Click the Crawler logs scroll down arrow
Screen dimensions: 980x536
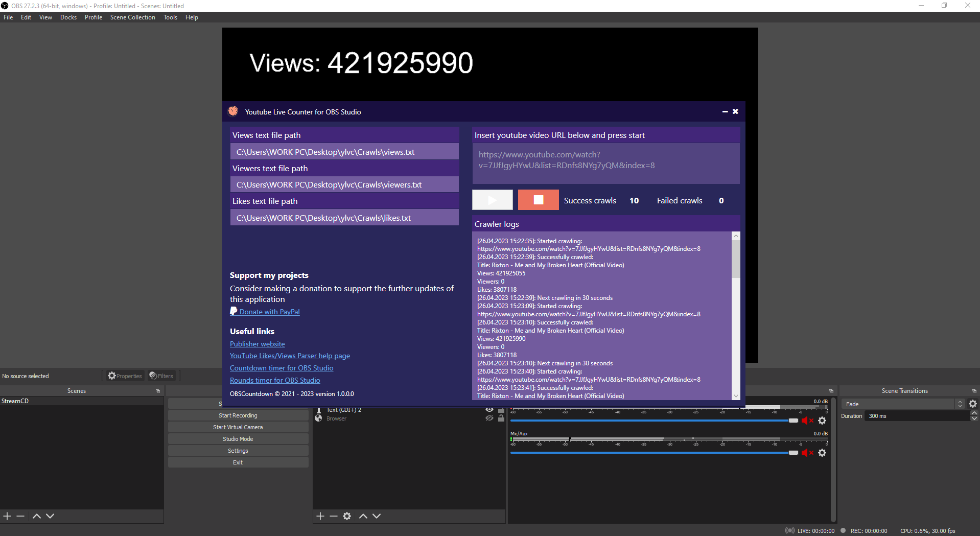[736, 396]
